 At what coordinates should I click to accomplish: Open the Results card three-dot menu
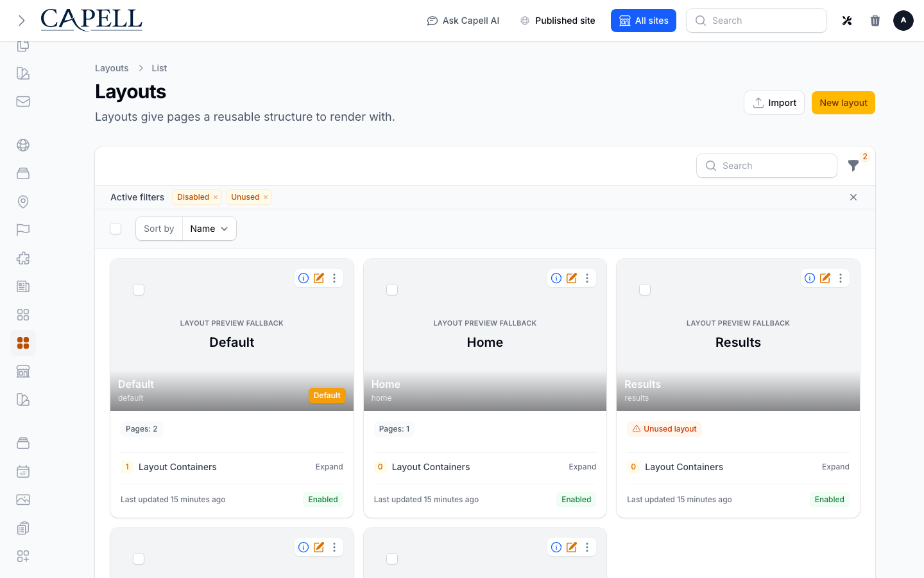tap(841, 278)
